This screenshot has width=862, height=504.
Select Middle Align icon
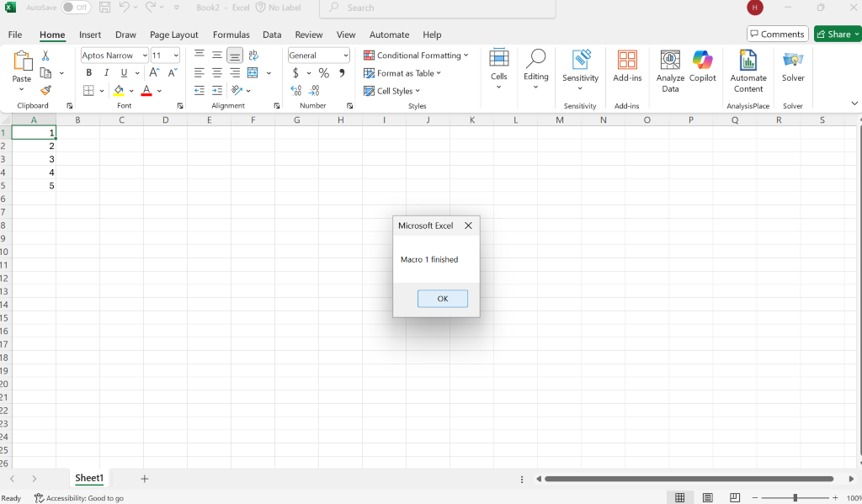(217, 55)
